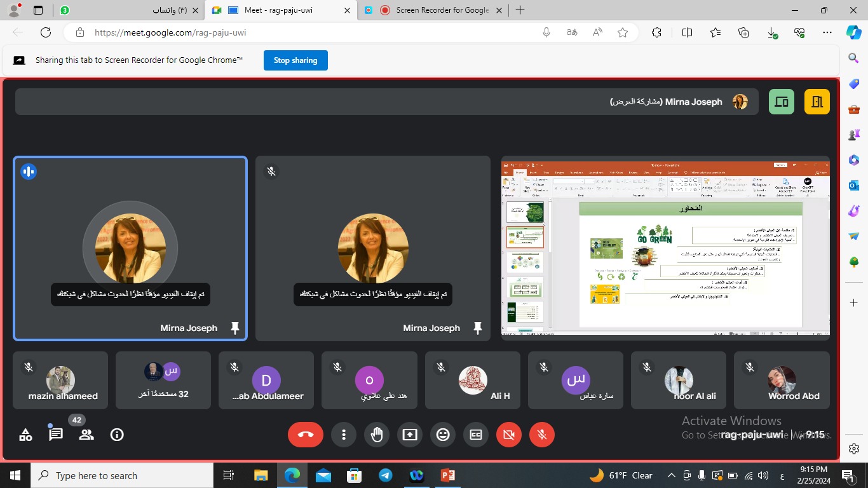Viewport: 868px width, 488px height.
Task: Open the emoji reactions button
Action: click(x=443, y=435)
